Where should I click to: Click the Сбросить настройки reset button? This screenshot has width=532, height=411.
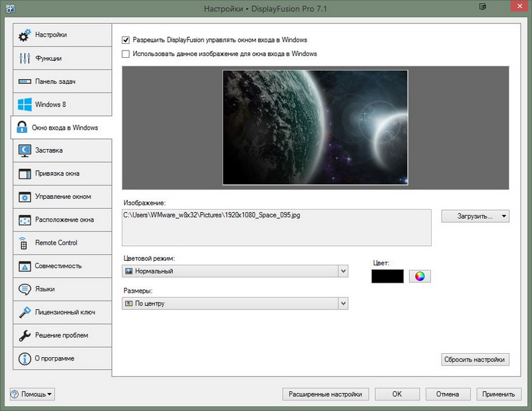475,359
